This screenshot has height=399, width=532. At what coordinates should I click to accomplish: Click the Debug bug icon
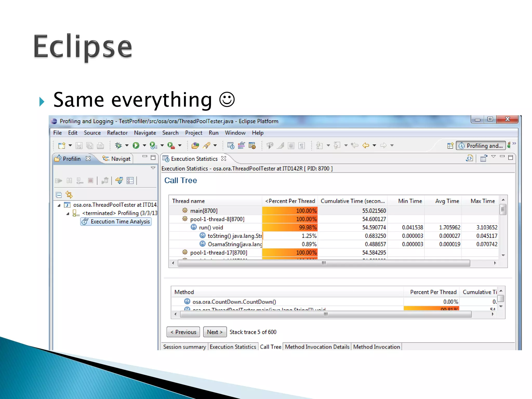coord(118,145)
